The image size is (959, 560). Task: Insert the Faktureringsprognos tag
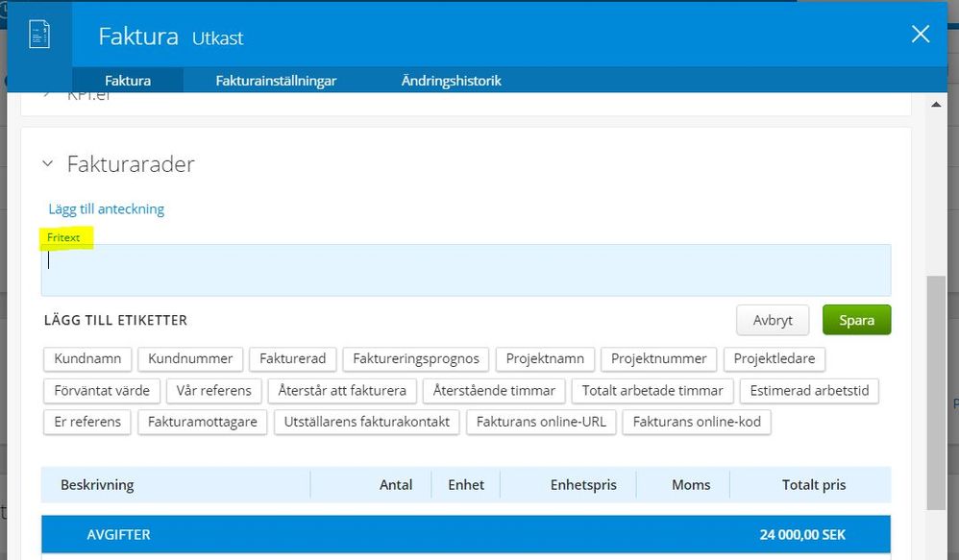point(416,358)
